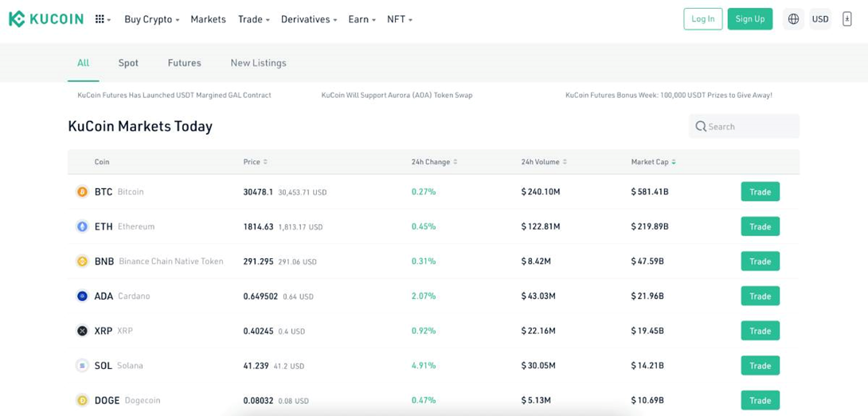Click the KuCoin Markets Today heading

click(x=140, y=126)
